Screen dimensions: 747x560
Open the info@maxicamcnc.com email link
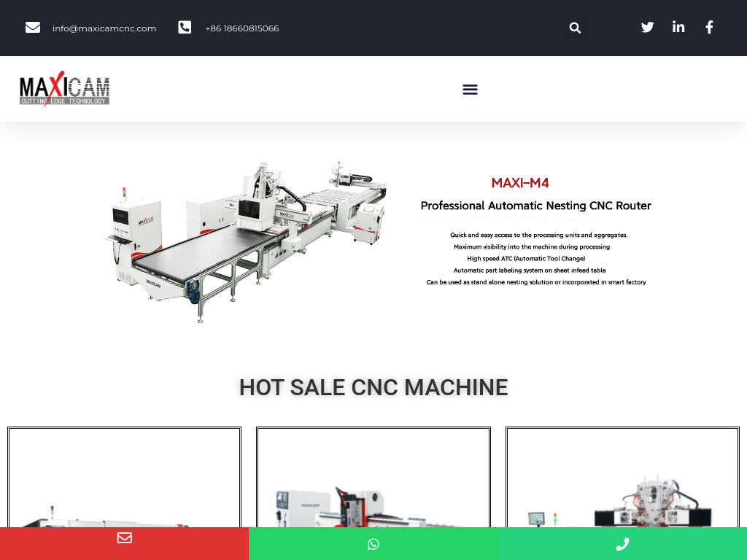[x=104, y=28]
